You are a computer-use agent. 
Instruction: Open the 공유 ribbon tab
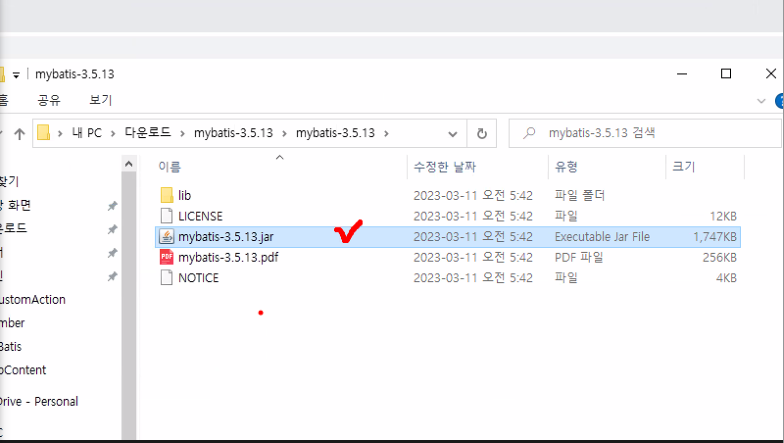49,100
